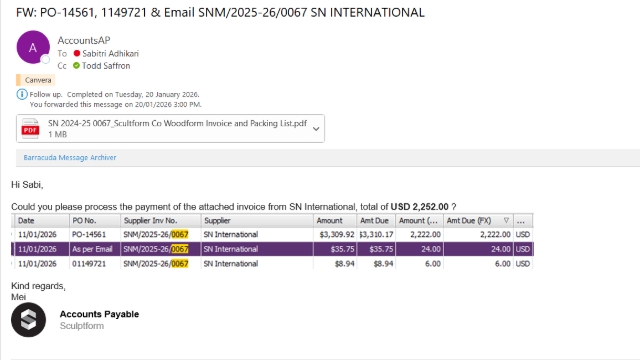Select the highlighted 'As per Email' cell
Screen dimensions: 640x360
95,249
